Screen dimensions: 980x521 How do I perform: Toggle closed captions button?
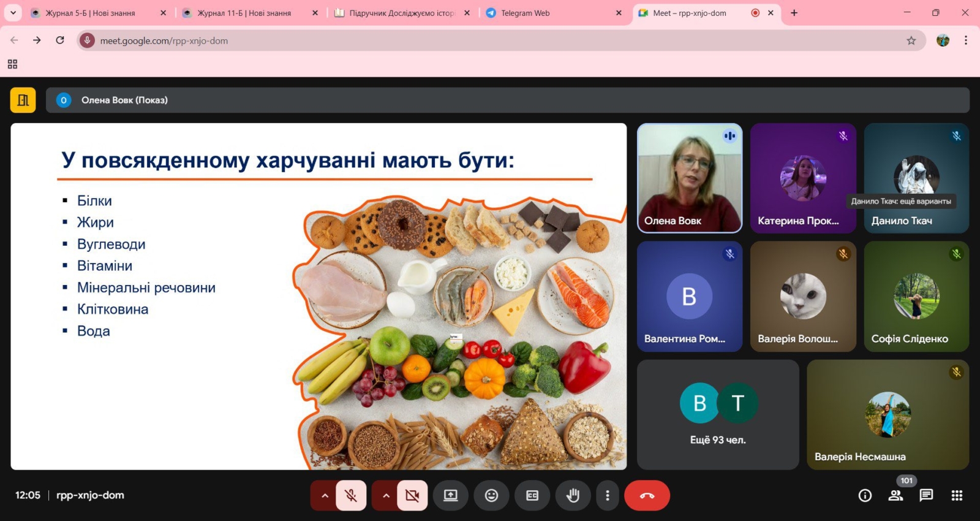pyautogui.click(x=532, y=495)
